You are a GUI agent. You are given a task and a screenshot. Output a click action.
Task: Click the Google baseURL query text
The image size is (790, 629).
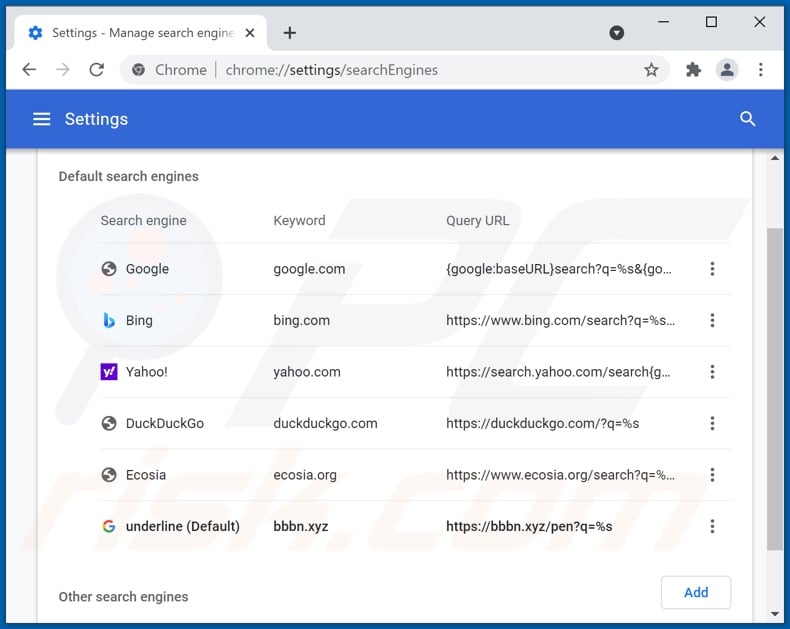(559, 269)
